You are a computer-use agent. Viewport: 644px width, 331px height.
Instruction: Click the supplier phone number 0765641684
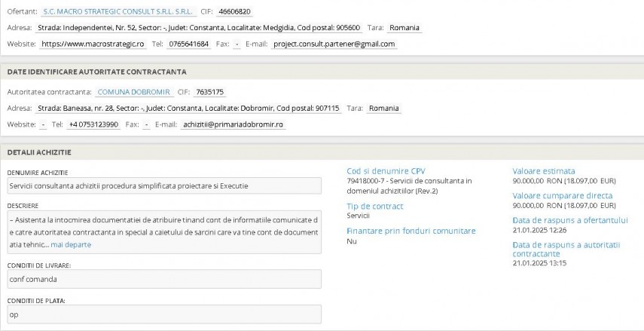tap(189, 44)
